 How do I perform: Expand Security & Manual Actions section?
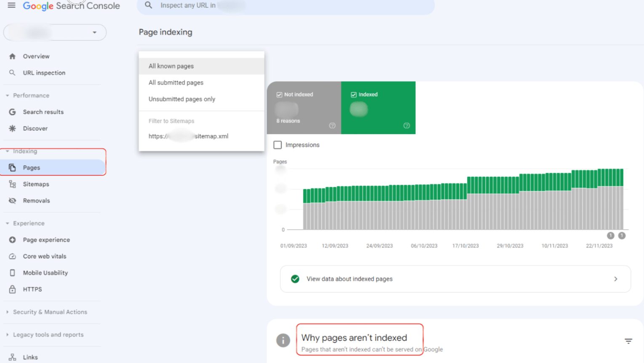click(7, 312)
